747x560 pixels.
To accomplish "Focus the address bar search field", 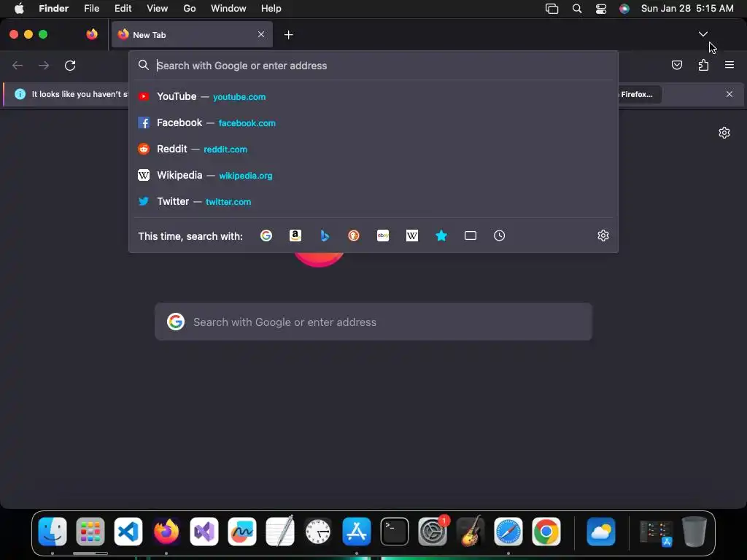I will 373,66.
